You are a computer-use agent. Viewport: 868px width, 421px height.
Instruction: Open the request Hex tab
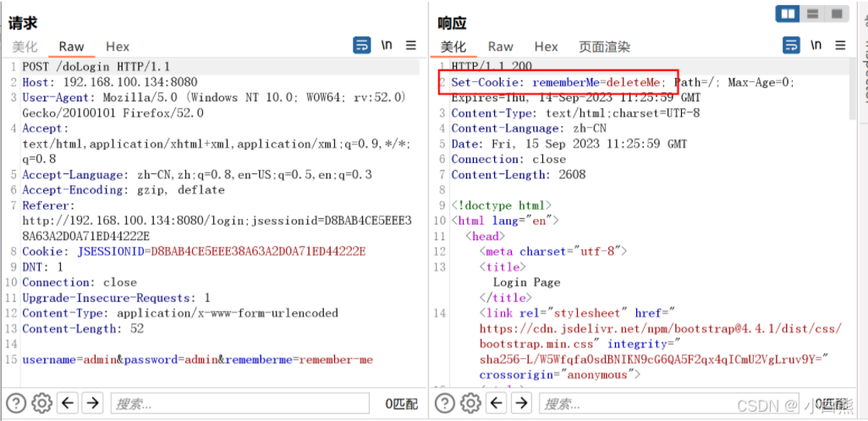118,46
